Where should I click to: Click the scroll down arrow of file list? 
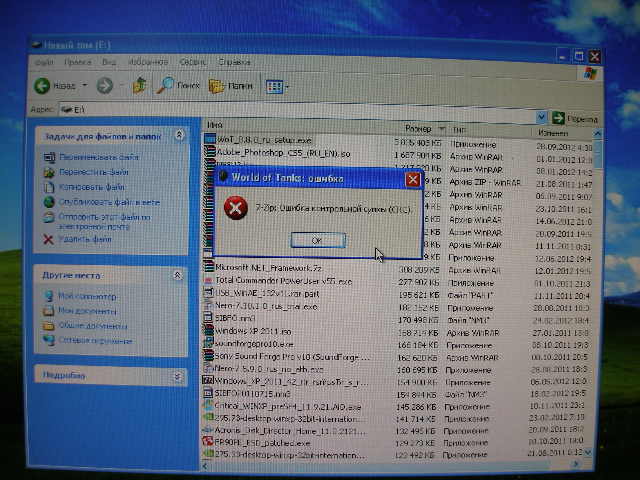click(588, 452)
